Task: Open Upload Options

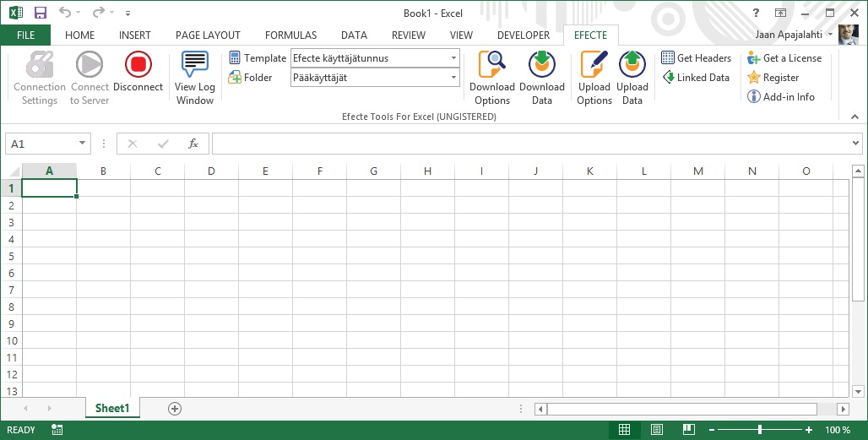Action: (x=594, y=79)
